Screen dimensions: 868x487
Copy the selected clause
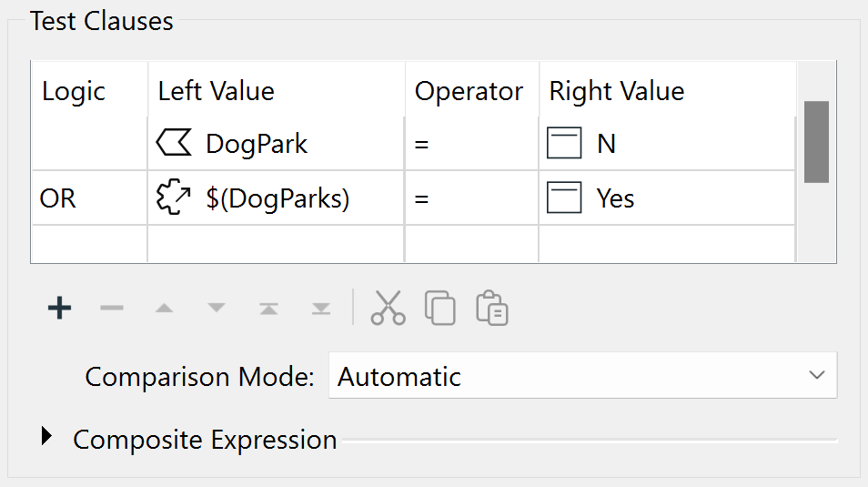tap(440, 308)
